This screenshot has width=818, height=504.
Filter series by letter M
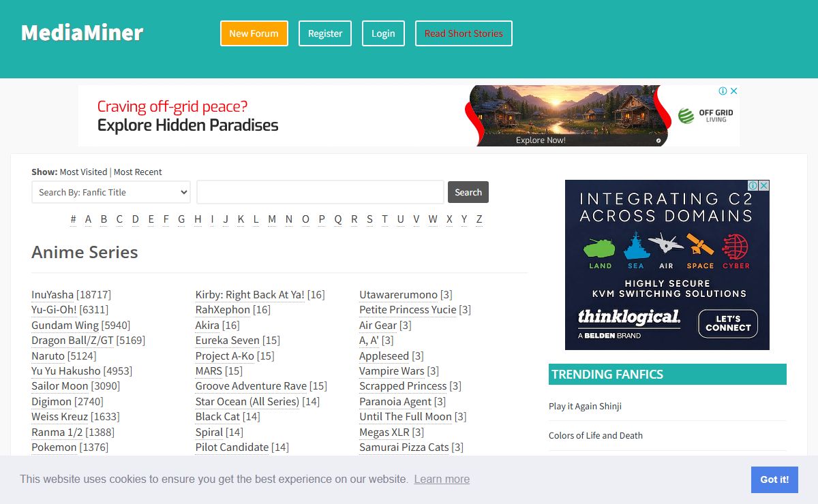(x=272, y=219)
